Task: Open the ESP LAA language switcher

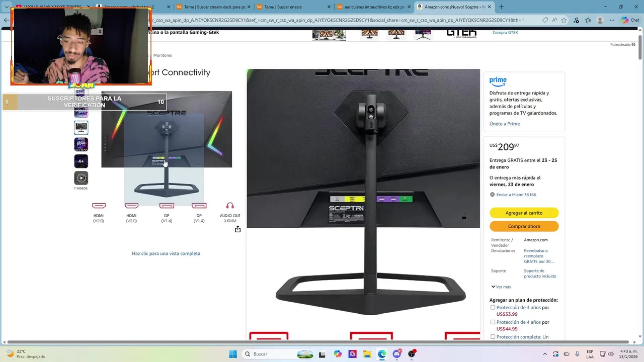Action: pyautogui.click(x=590, y=354)
